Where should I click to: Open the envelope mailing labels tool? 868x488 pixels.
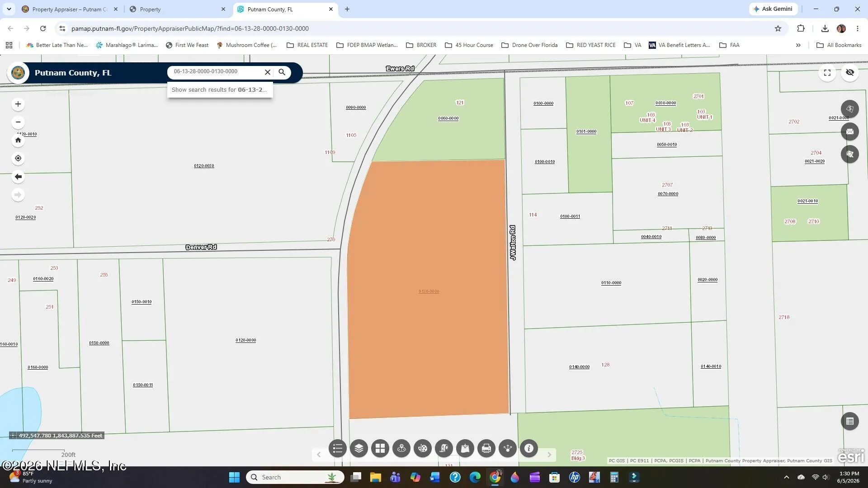(850, 131)
